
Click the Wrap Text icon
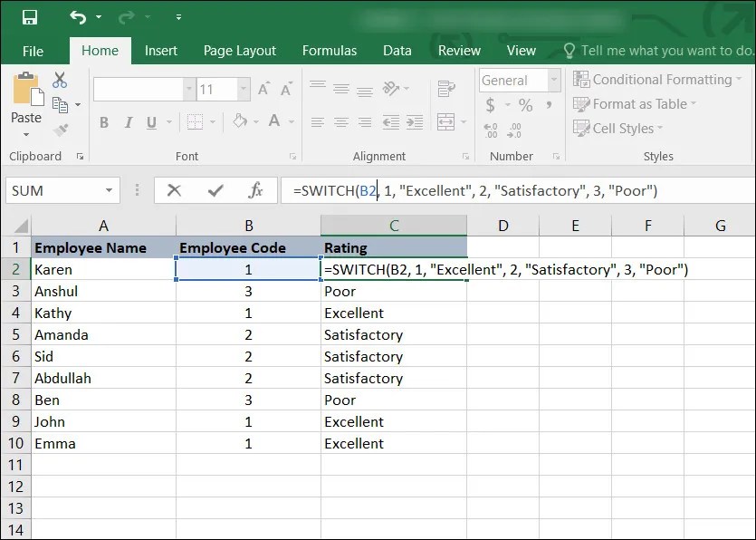446,89
